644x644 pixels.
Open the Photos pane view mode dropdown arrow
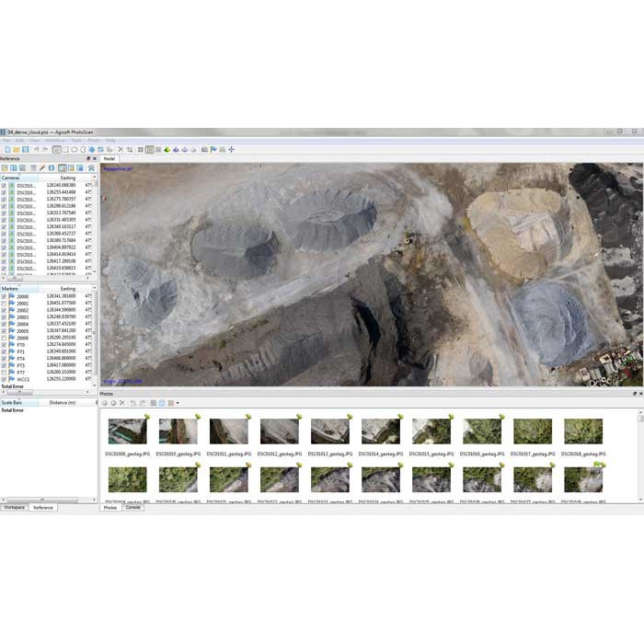click(x=178, y=403)
